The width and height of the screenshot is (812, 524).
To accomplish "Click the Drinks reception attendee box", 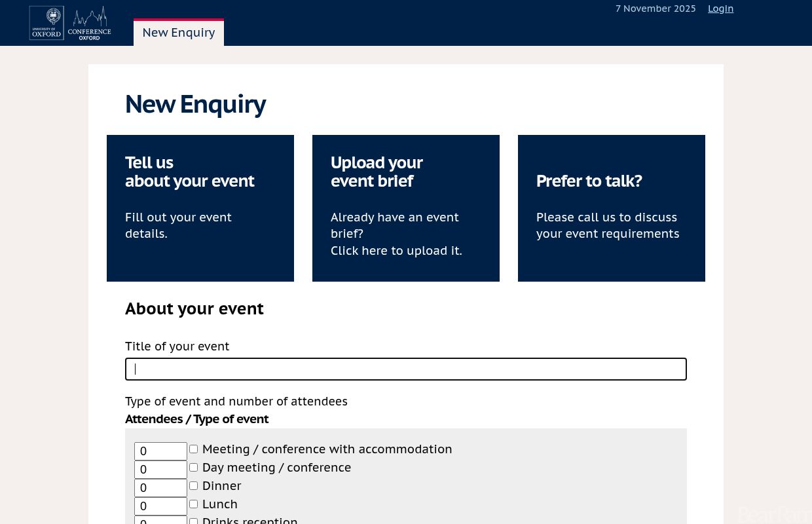I will [160, 521].
